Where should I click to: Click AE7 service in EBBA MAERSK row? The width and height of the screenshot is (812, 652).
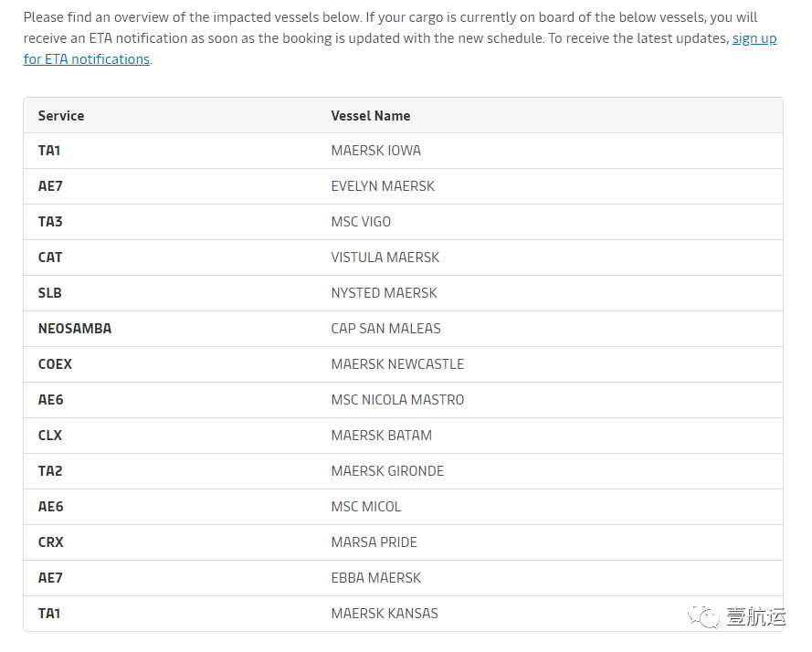pyautogui.click(x=50, y=578)
